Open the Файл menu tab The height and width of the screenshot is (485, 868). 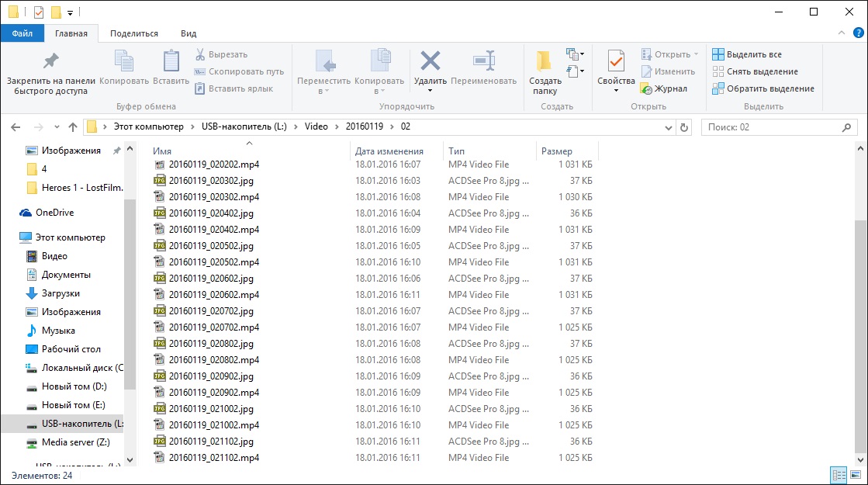22,33
